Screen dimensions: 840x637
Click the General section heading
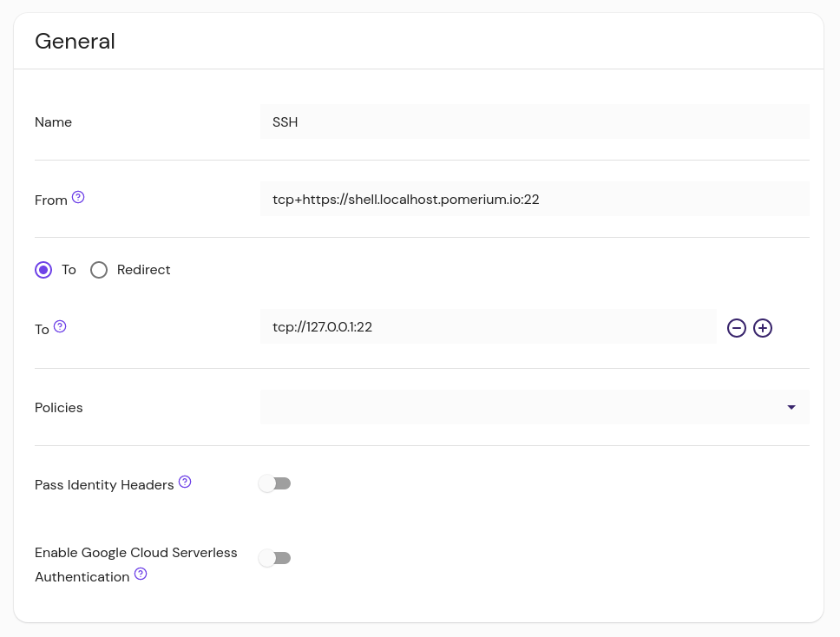click(75, 41)
